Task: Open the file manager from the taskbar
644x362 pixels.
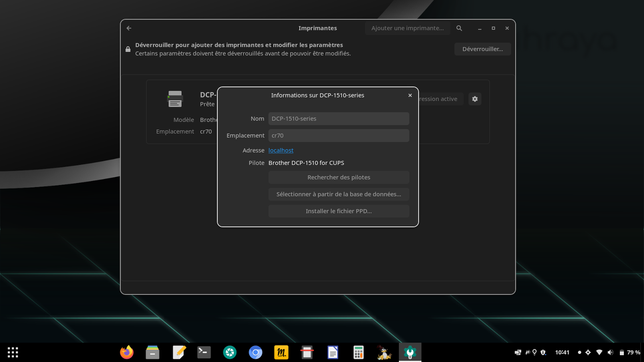Action: (x=152, y=352)
